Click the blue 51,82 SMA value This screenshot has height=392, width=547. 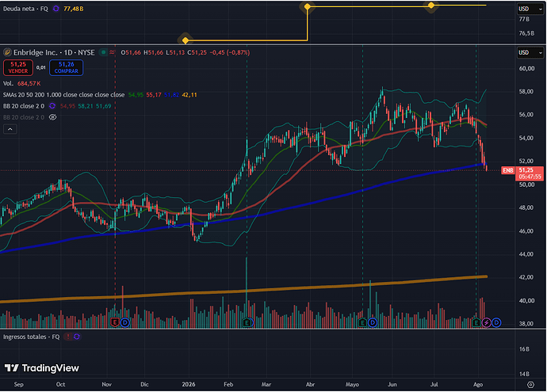point(171,95)
